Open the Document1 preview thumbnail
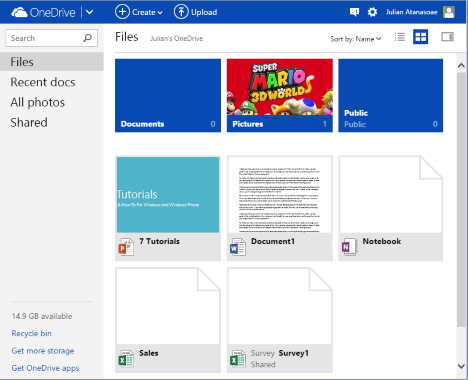This screenshot has width=468, height=380. point(280,195)
